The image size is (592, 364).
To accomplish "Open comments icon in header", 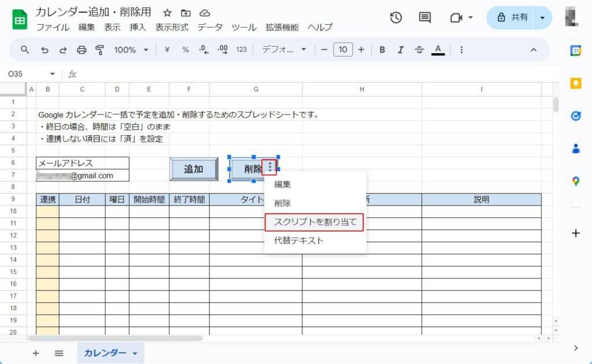I will tap(425, 17).
